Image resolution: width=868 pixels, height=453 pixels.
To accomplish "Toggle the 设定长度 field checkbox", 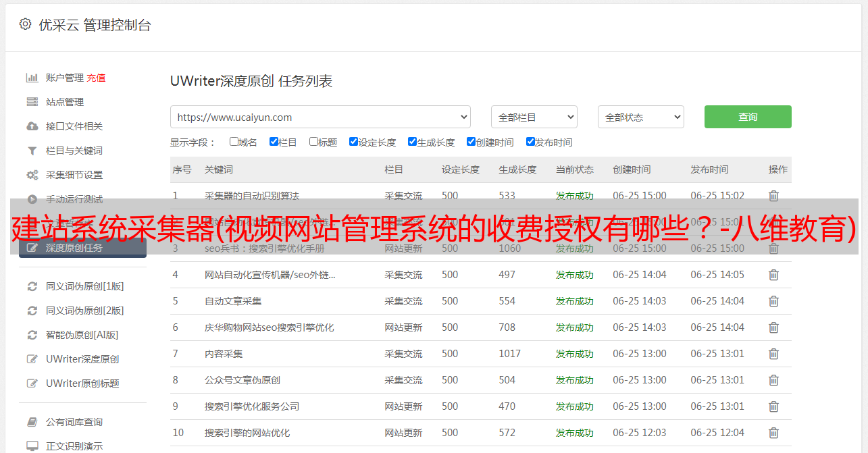I will pyautogui.click(x=353, y=142).
